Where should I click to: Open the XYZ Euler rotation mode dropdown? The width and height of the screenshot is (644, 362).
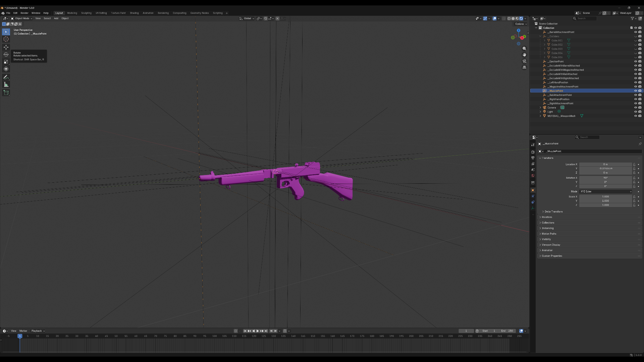(606, 191)
